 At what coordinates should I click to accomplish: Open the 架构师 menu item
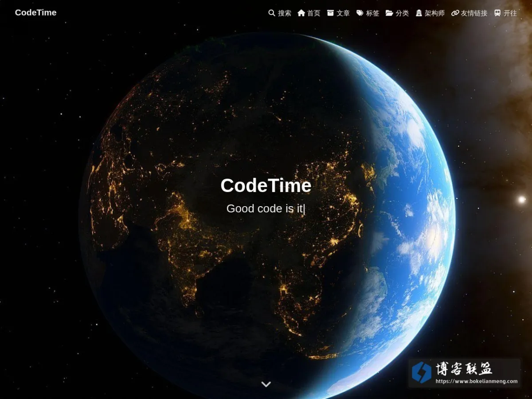tap(430, 13)
